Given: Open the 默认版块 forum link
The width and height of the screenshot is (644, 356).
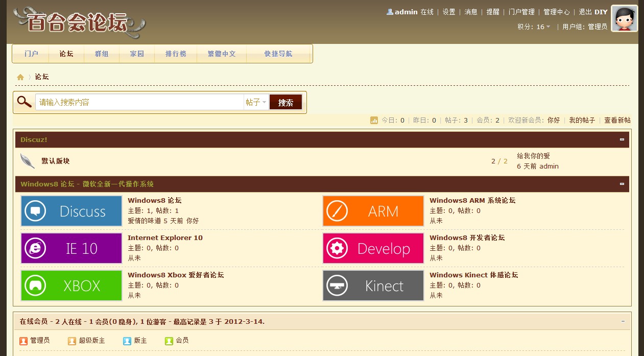Looking at the screenshot, I should (x=55, y=161).
